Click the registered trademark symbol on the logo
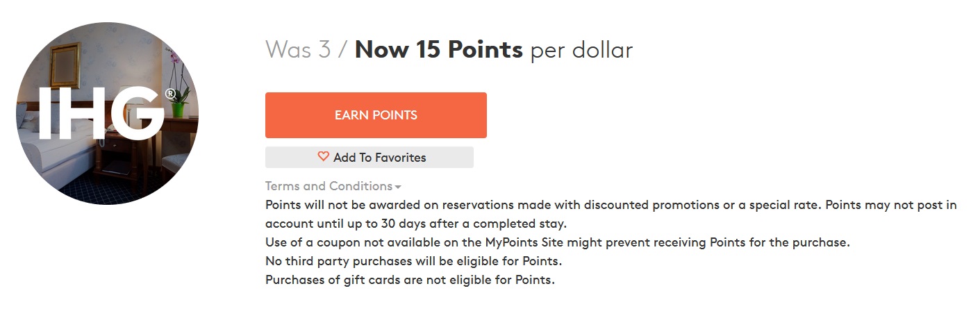Screen dimensions: 980x318 [171, 93]
